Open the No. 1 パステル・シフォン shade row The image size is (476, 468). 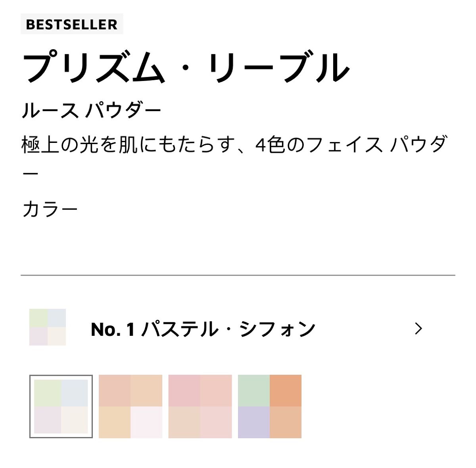[202, 329]
